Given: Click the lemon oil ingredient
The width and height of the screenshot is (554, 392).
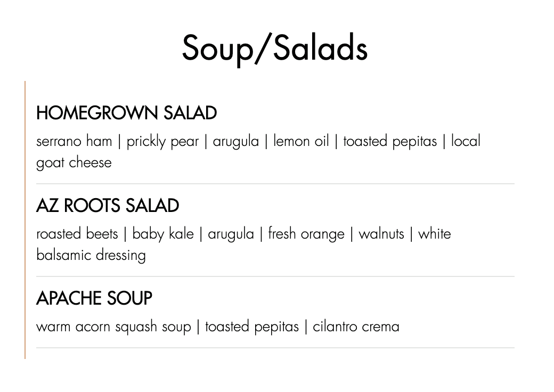Looking at the screenshot, I should point(301,141).
